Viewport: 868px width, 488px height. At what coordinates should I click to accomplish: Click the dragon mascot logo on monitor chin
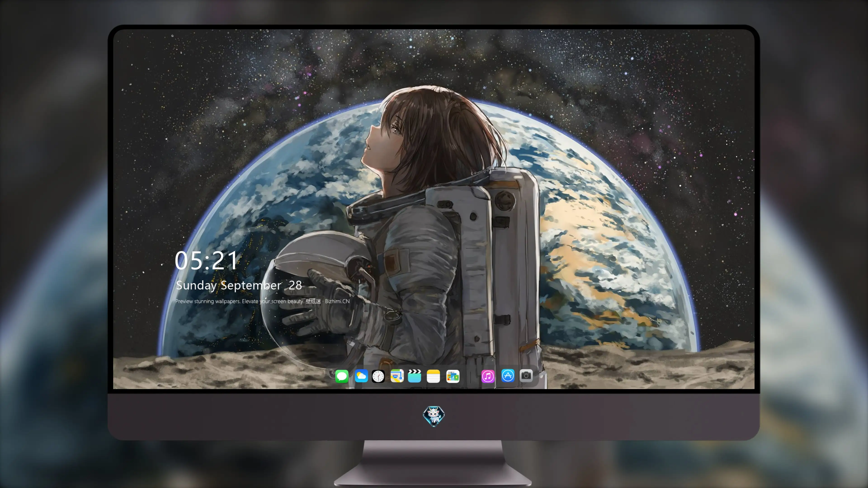point(434,416)
